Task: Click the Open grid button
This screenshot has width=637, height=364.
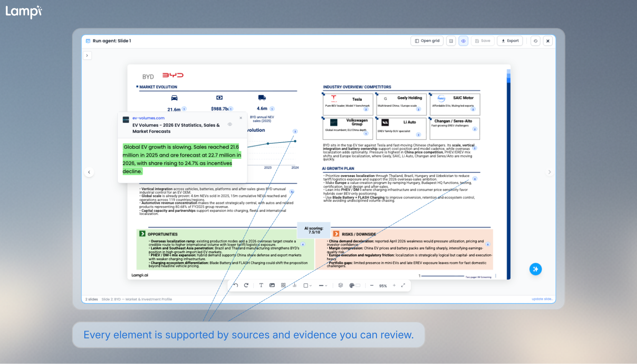Action: 427,41
